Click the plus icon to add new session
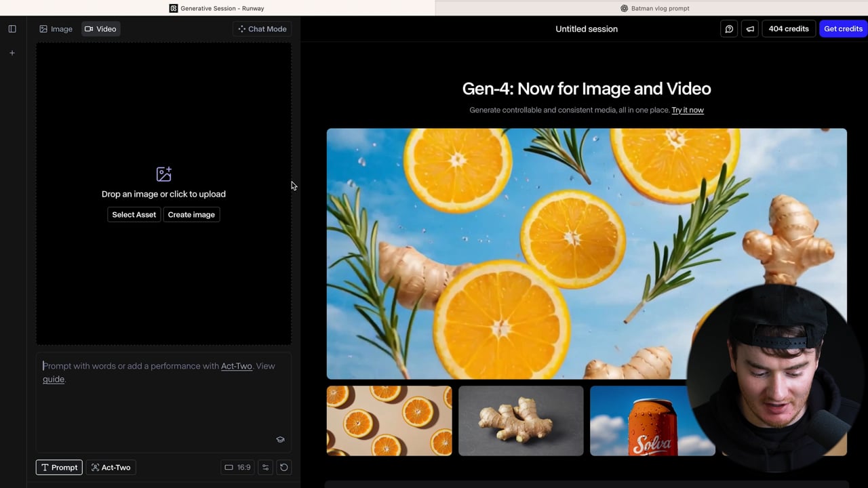The height and width of the screenshot is (488, 868). (12, 53)
